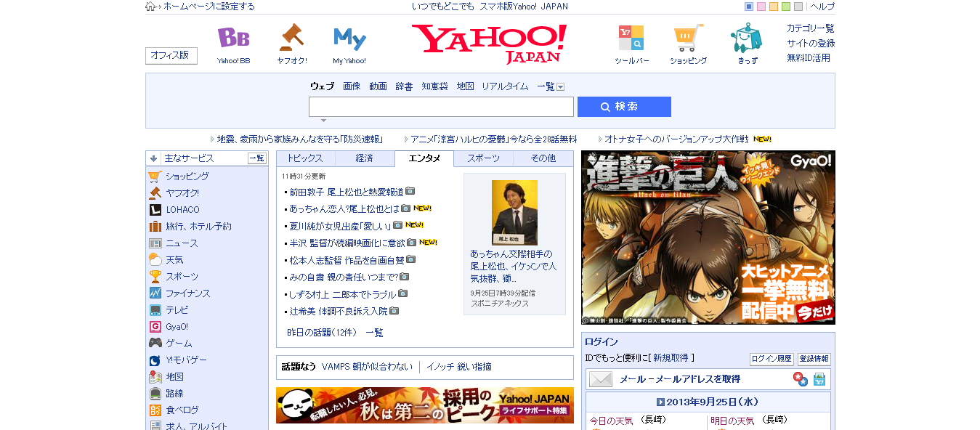Image resolution: width=980 pixels, height=430 pixels.
Task: Click the Yahoo! JAPAN logo
Action: coord(489,44)
